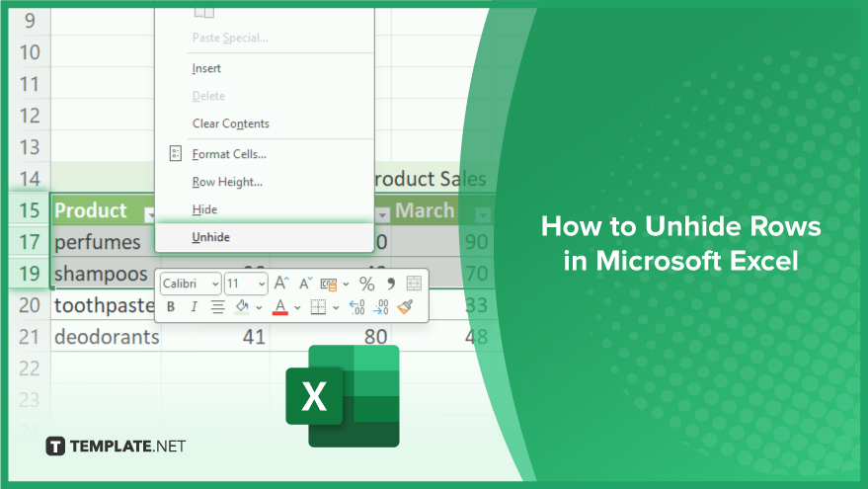Toggle Bold formatting in mini toolbar
Screen dimensions: 868x489
pos(171,307)
